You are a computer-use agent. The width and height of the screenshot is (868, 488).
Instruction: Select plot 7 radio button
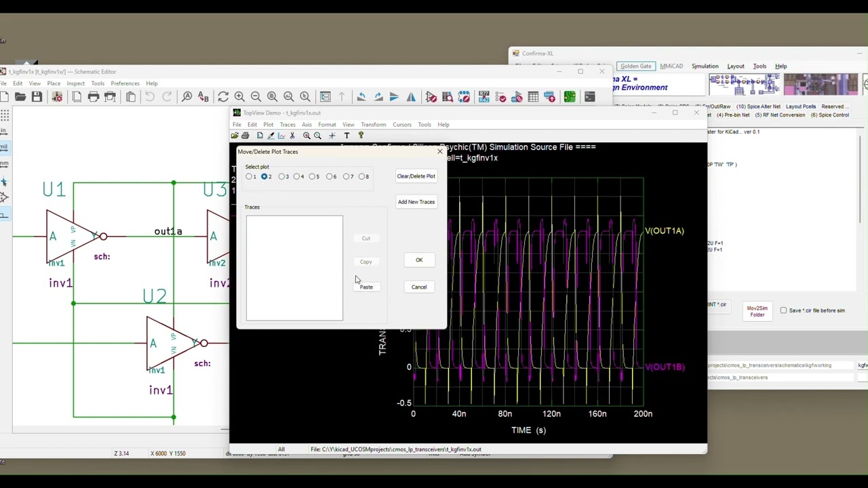[x=347, y=177]
